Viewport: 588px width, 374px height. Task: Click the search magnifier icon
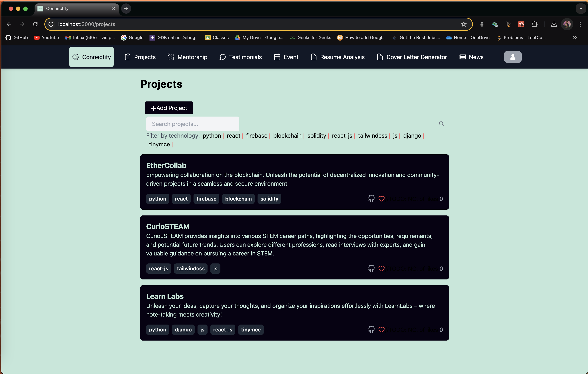(441, 124)
